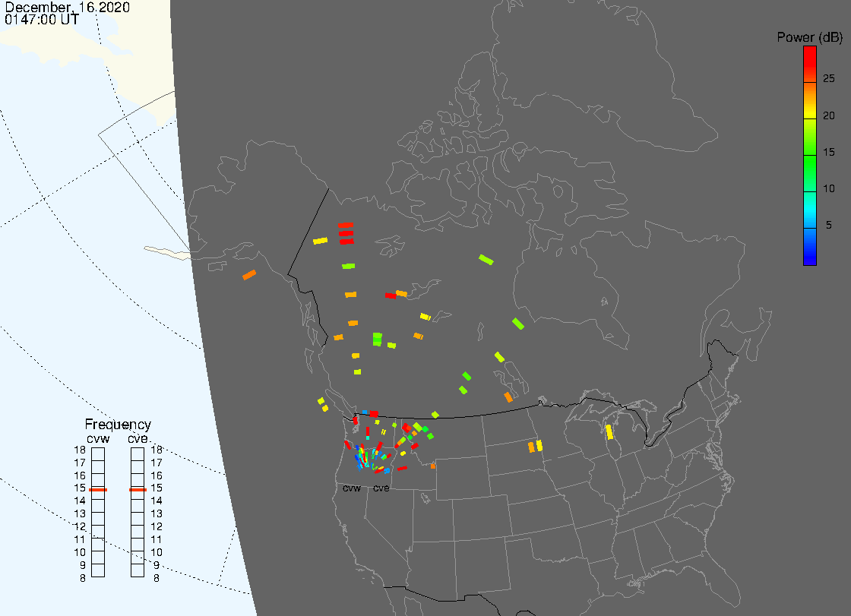
Task: Click the 20 label on the power scale
Action: tap(829, 115)
